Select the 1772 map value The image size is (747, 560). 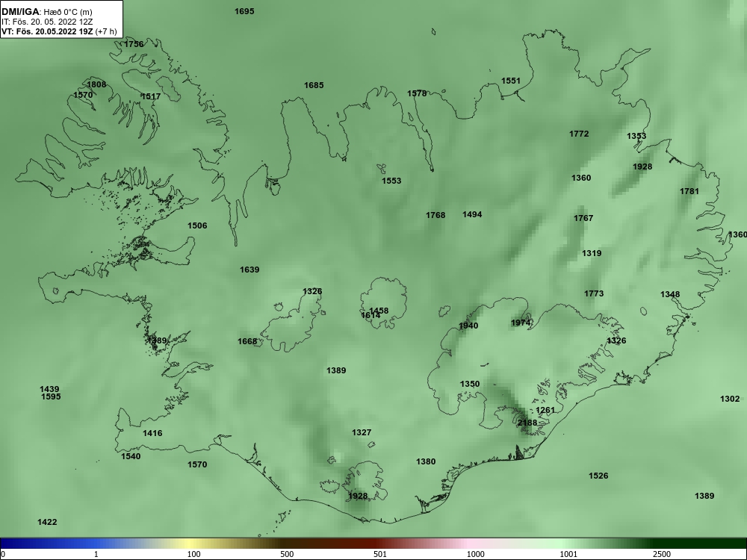[x=579, y=134]
